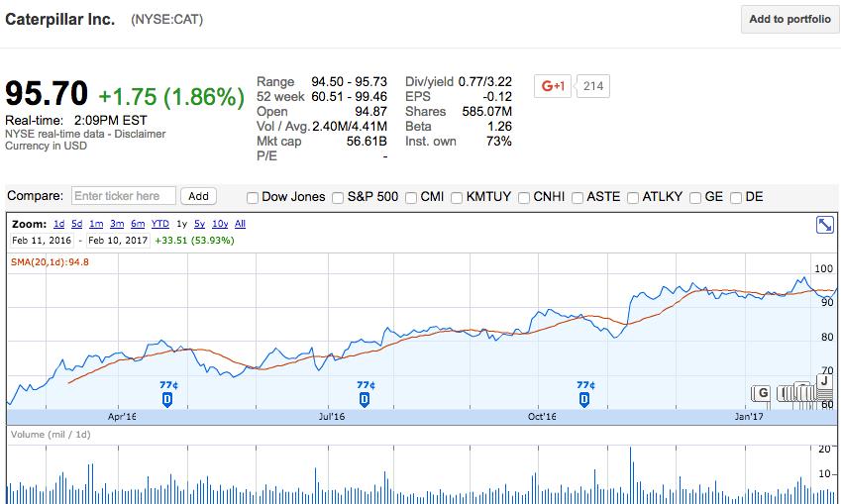Click the April dividend marker
841x504 pixels.
(x=166, y=398)
